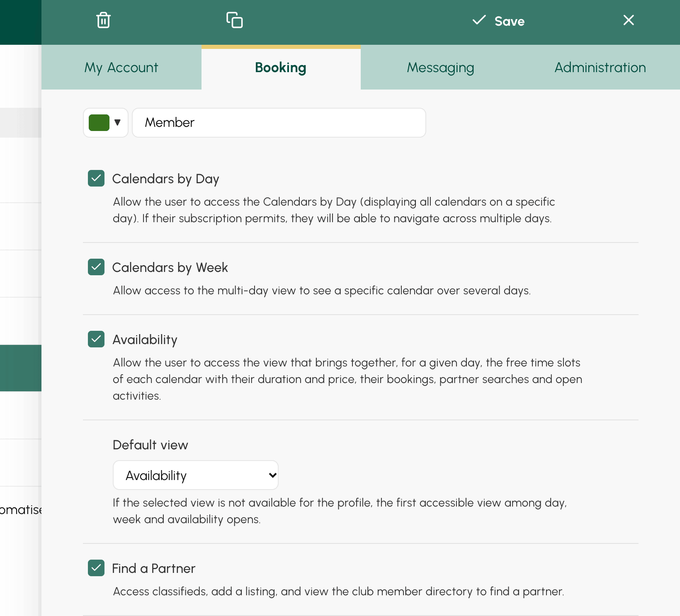Close the profile editor with X
This screenshot has width=680, height=616.
click(628, 20)
